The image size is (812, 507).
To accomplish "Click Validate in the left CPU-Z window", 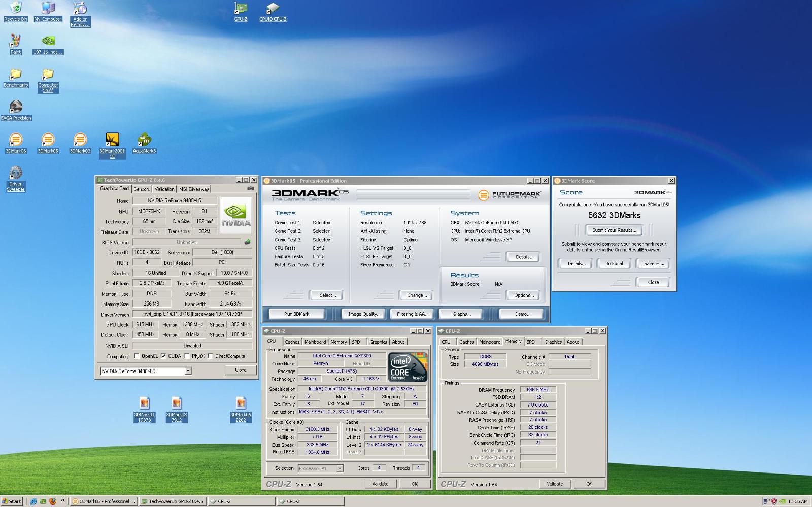I will 380,484.
